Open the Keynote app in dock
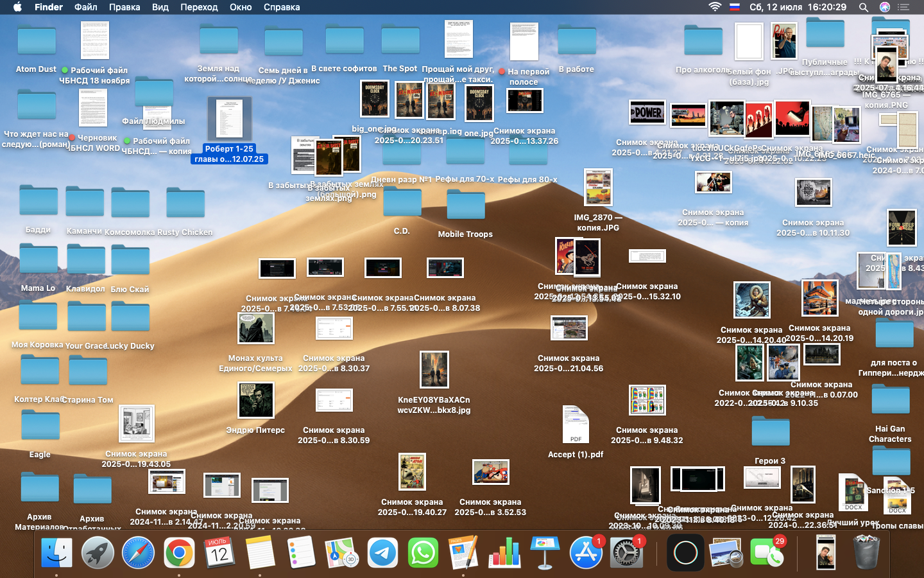 tap(545, 553)
